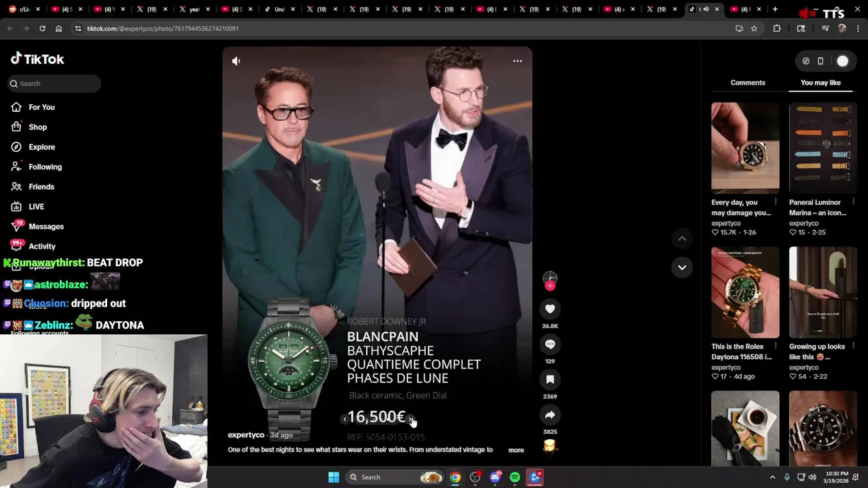Save the post with the bookmark icon
Viewport: 868px width, 488px height.
coord(550,380)
